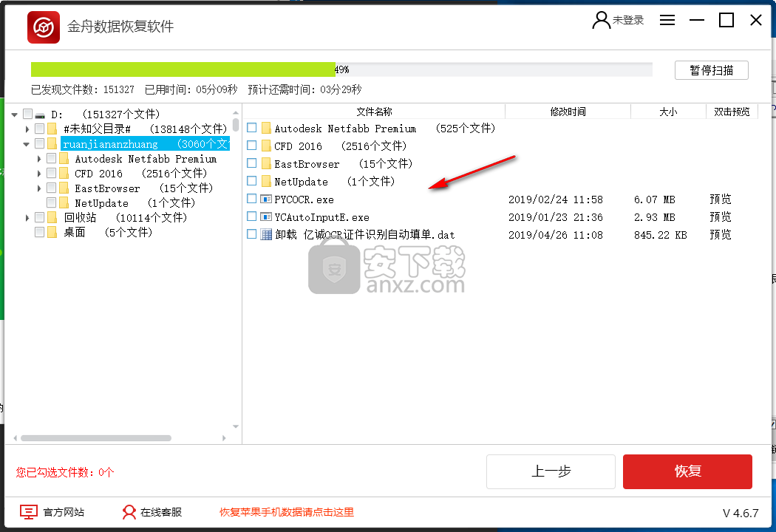Expand Autodesk Netfabb Premium in tree

[39, 159]
